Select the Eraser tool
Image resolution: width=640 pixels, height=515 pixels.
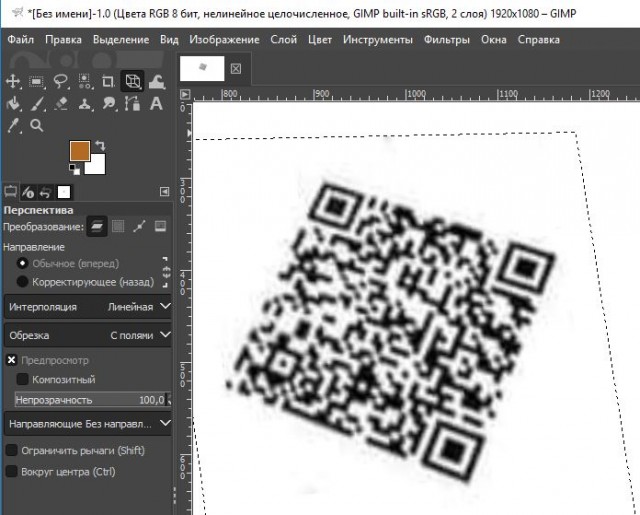61,104
